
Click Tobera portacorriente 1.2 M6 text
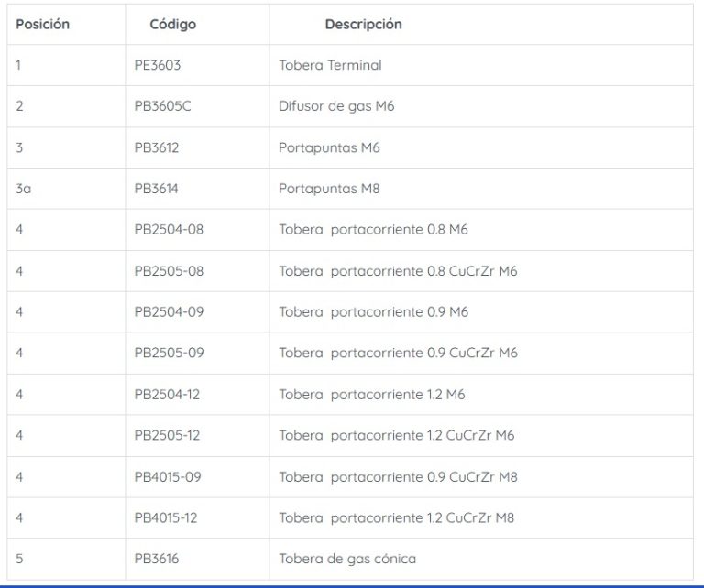point(373,395)
